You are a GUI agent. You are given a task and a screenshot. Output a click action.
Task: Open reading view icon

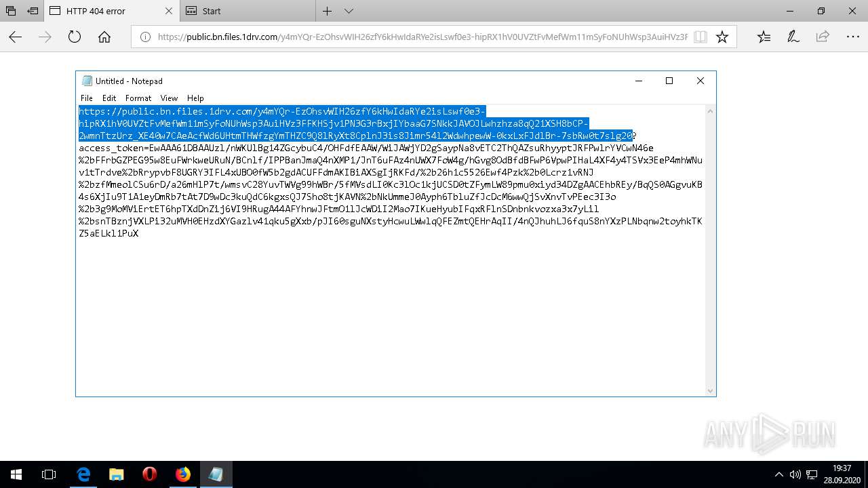coord(701,37)
